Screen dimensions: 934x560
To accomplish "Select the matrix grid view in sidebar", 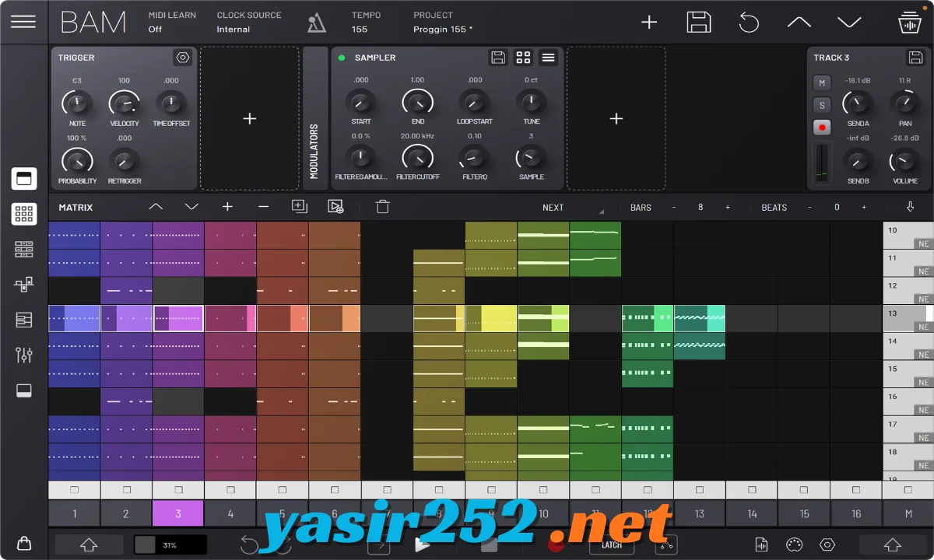I will pos(23,214).
